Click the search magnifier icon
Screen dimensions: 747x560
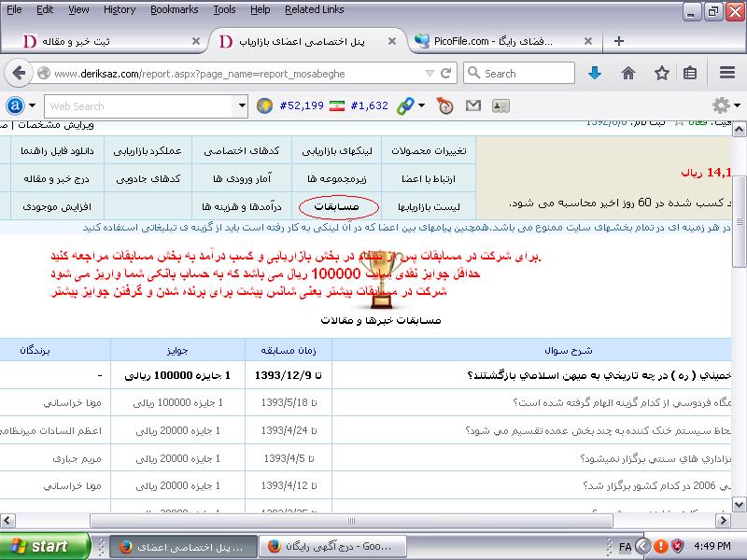(x=473, y=73)
